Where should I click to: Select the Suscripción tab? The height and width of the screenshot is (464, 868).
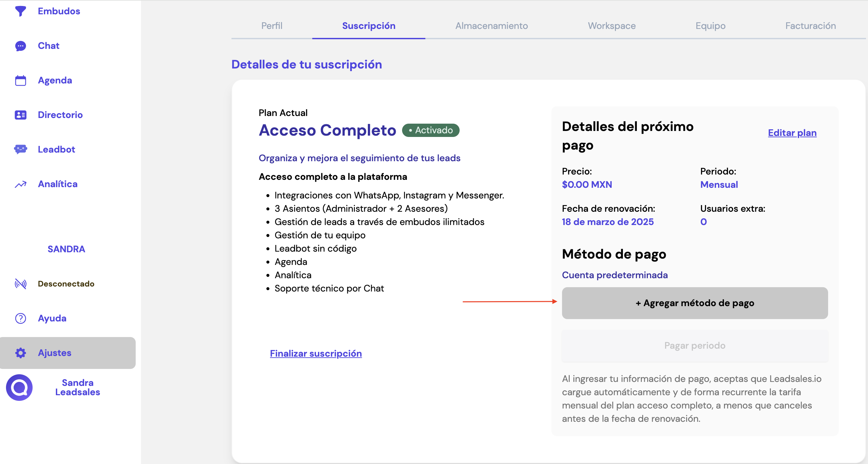click(368, 26)
